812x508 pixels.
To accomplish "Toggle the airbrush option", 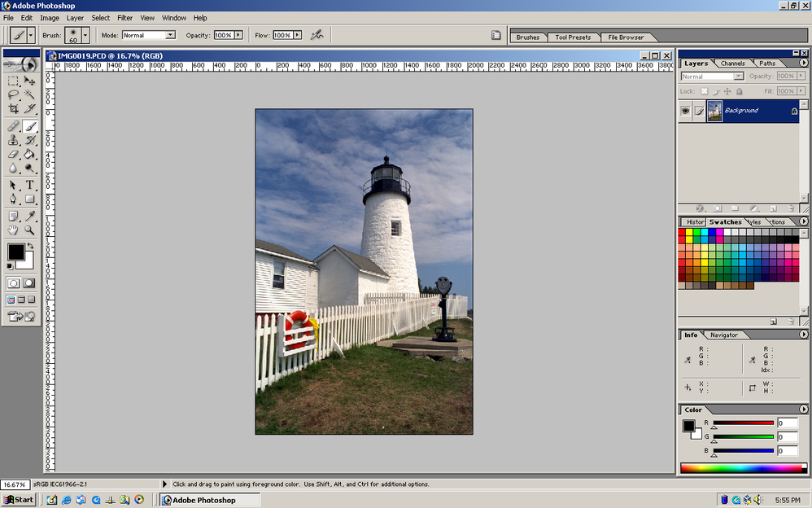I will (x=317, y=35).
